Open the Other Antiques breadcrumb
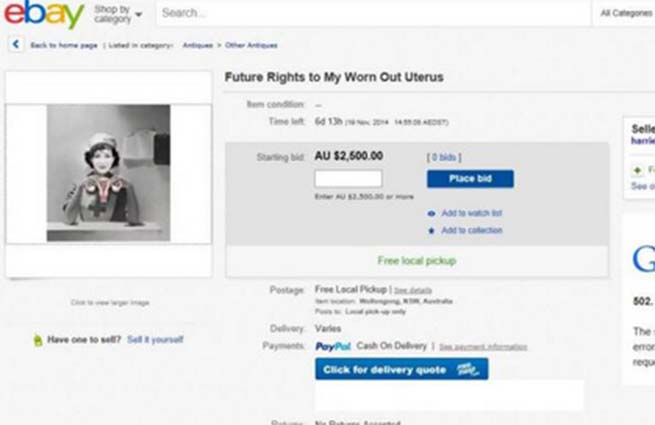This screenshot has height=425, width=655. [251, 45]
